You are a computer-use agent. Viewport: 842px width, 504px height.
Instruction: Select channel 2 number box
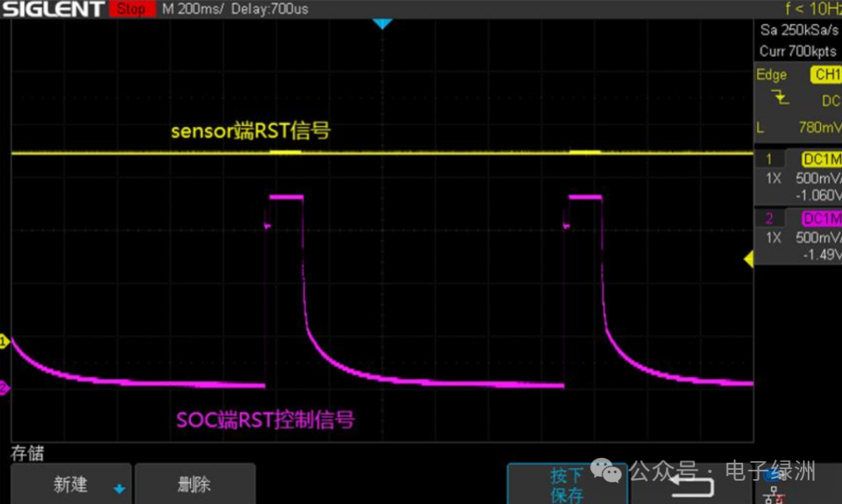pyautogui.click(x=769, y=218)
